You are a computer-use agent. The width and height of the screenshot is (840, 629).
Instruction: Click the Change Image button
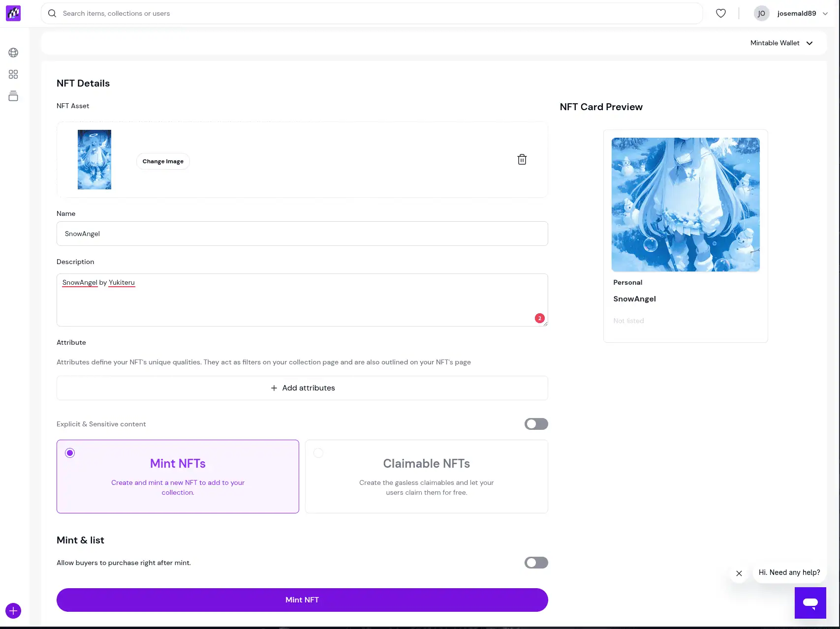coord(163,161)
